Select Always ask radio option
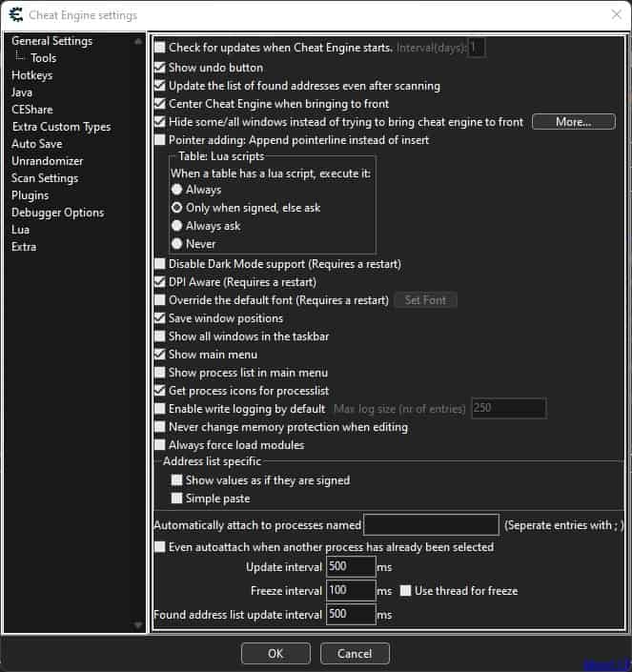 tap(176, 226)
